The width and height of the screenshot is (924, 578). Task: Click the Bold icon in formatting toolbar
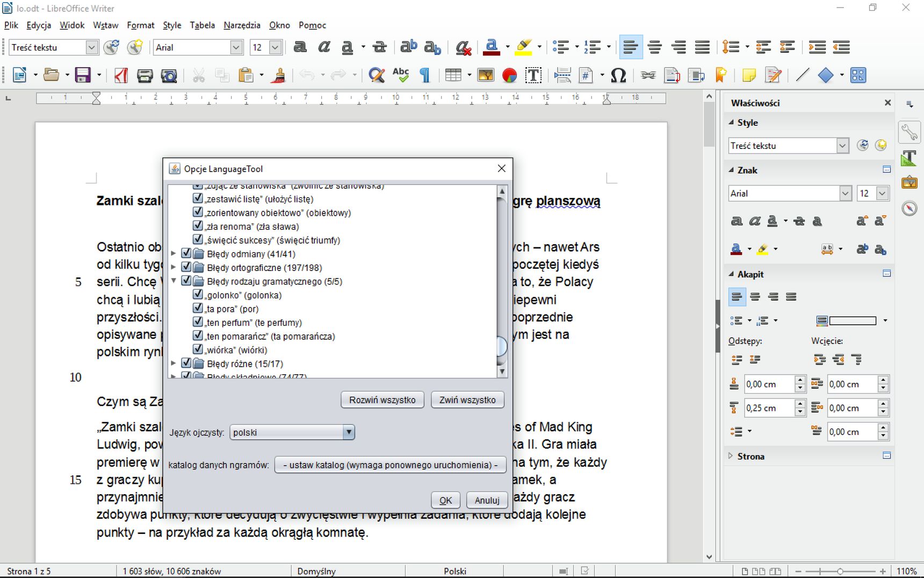pyautogui.click(x=300, y=47)
